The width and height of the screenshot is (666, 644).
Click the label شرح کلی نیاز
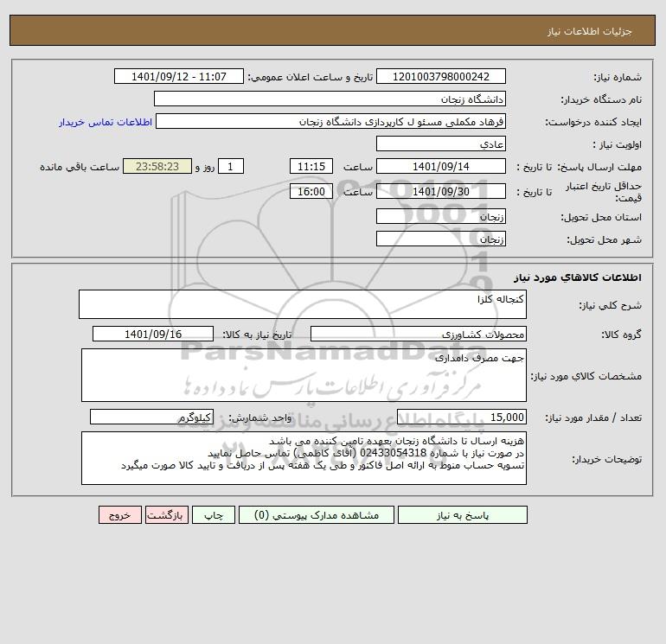tap(611, 305)
